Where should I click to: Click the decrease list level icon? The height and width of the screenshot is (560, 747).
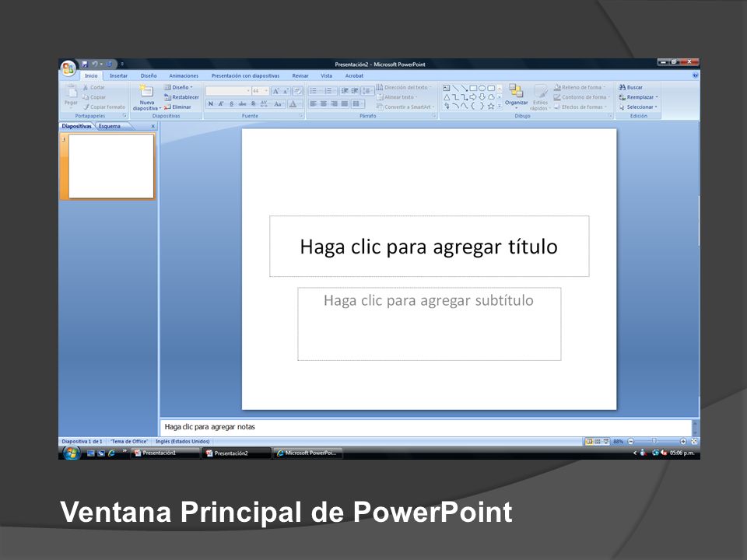tap(345, 91)
